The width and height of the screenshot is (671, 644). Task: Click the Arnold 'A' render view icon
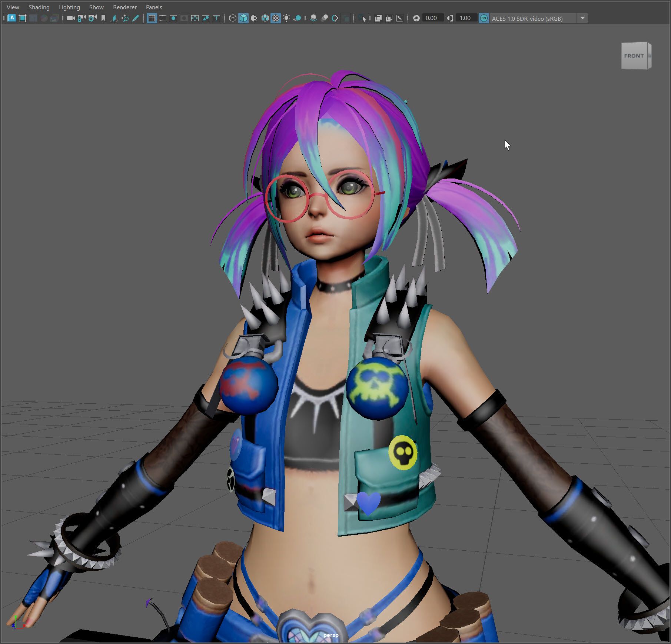point(11,18)
